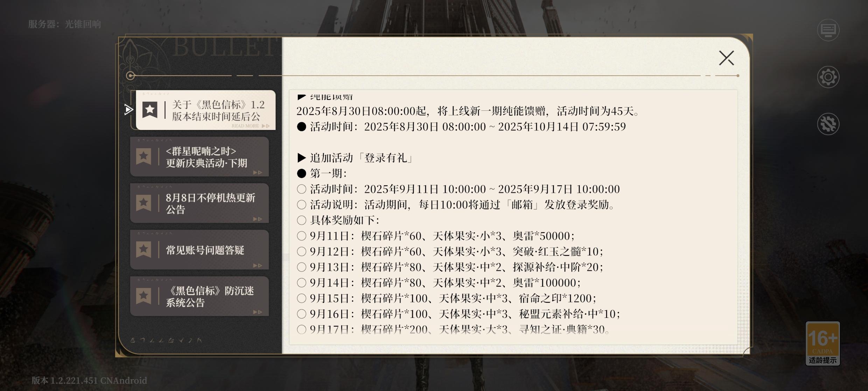Click the server label 服务器：光锥回响
The height and width of the screenshot is (391, 868).
click(65, 24)
